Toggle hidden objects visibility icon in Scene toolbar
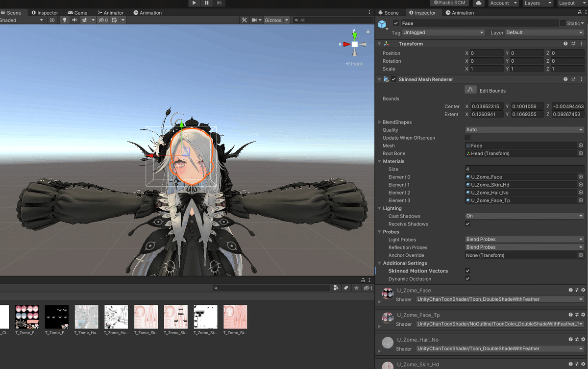This screenshot has width=588, height=369. tap(103, 20)
